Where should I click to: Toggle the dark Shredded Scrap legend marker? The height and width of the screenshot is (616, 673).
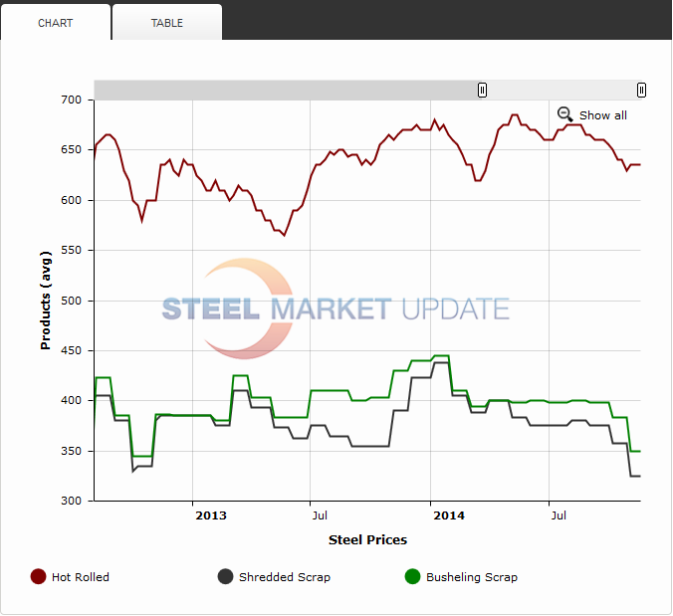[x=226, y=577]
